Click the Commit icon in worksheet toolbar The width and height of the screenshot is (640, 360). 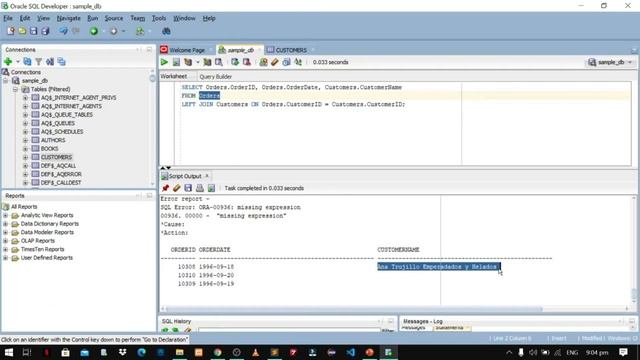pyautogui.click(x=235, y=62)
